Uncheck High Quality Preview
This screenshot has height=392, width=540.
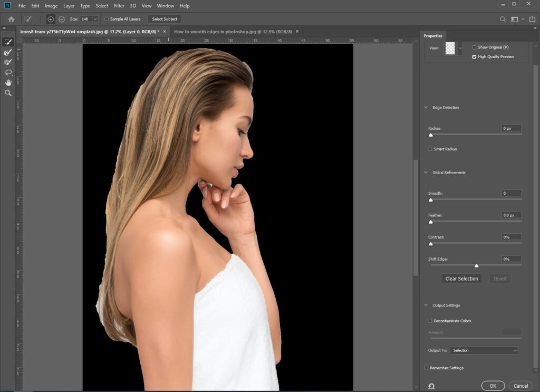(474, 56)
